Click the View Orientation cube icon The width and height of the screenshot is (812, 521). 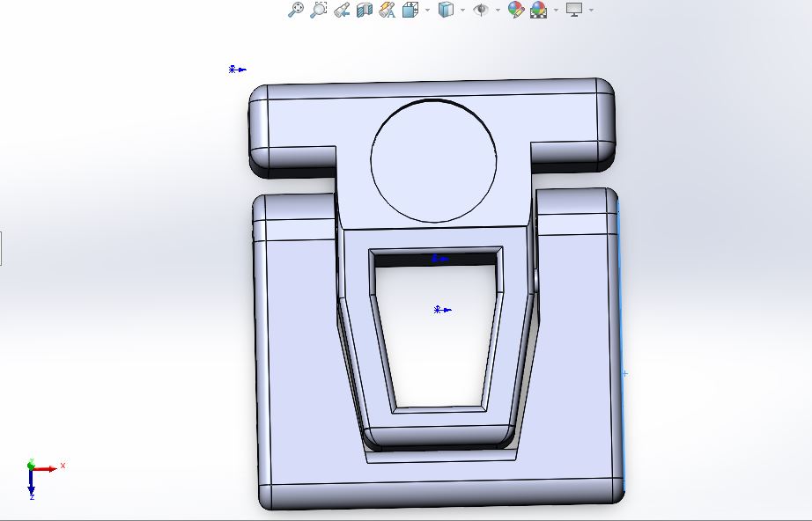click(x=410, y=10)
